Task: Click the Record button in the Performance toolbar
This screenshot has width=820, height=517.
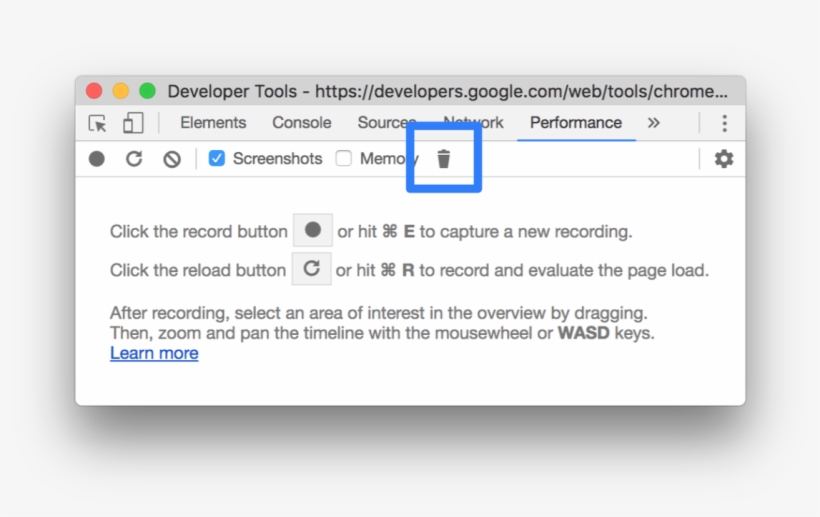Action: coord(97,158)
